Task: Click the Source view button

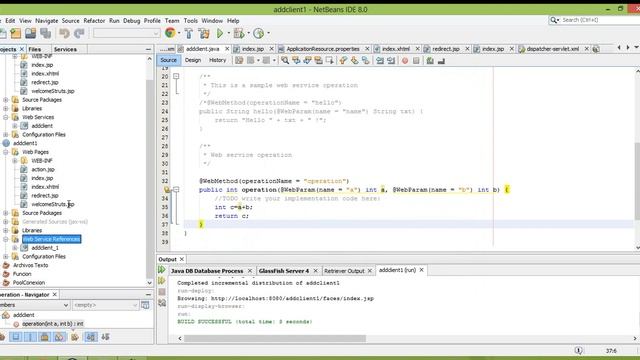Action: tap(168, 60)
